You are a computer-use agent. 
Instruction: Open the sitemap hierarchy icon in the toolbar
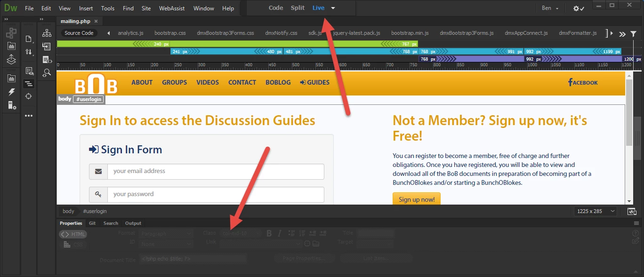pyautogui.click(x=47, y=33)
